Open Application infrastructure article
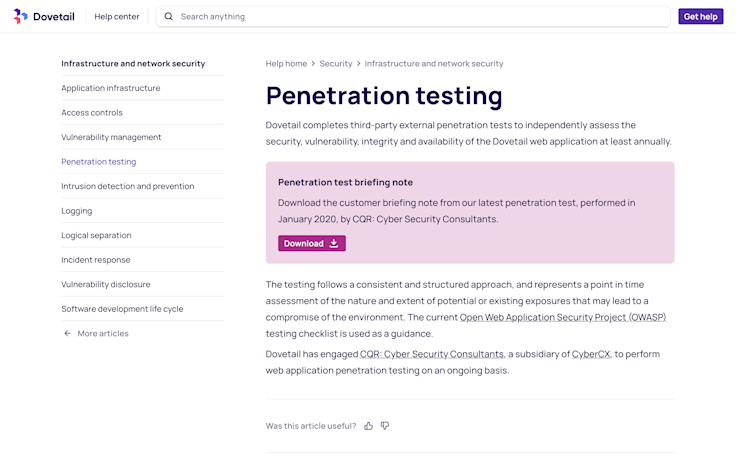This screenshot has height=460, width=736. click(110, 88)
